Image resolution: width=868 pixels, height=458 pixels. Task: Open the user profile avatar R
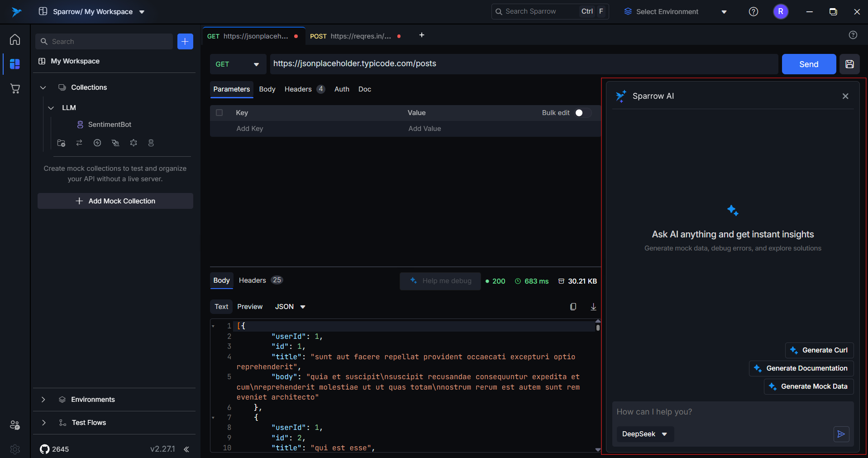pos(781,12)
